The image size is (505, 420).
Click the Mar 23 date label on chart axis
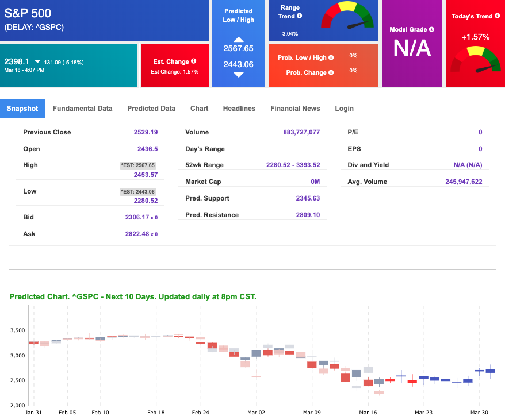pyautogui.click(x=423, y=413)
